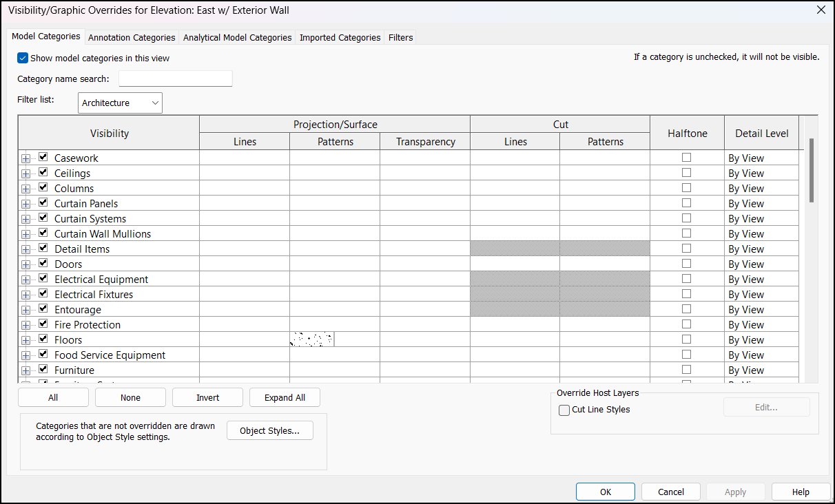Expand the Curtain Systems category
Viewport: 835px width, 504px height.
(x=26, y=219)
